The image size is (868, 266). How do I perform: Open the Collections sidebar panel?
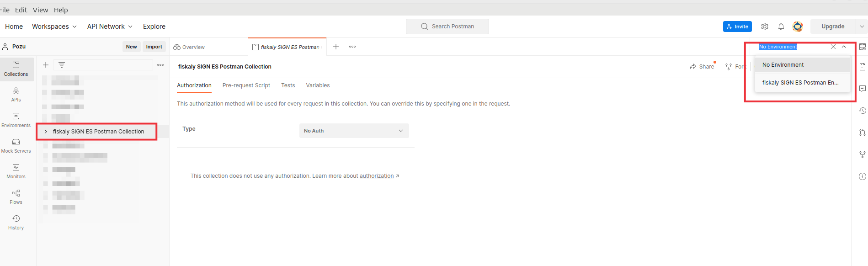click(16, 69)
